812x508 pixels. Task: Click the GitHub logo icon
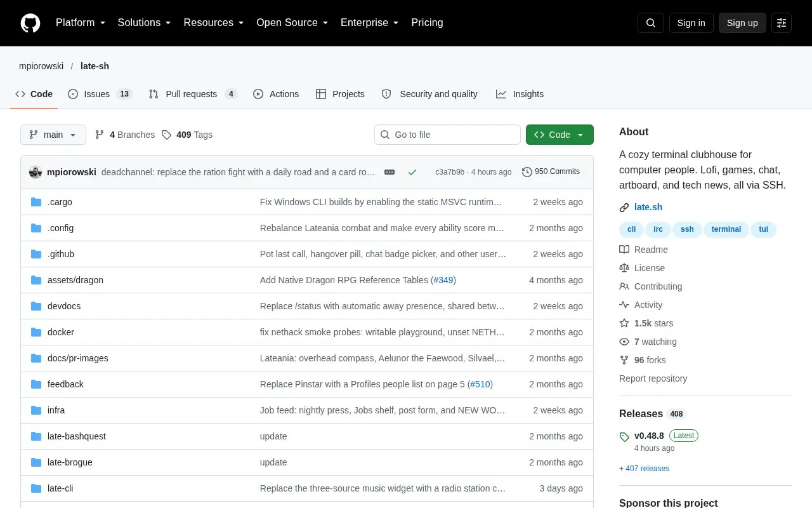click(x=30, y=23)
